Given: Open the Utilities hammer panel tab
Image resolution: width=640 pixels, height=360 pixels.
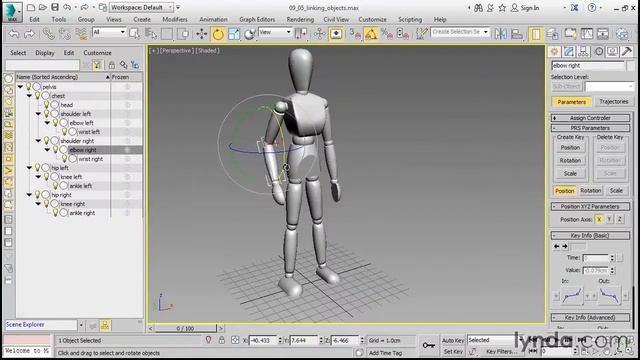Looking at the screenshot, I should pyautogui.click(x=627, y=51).
